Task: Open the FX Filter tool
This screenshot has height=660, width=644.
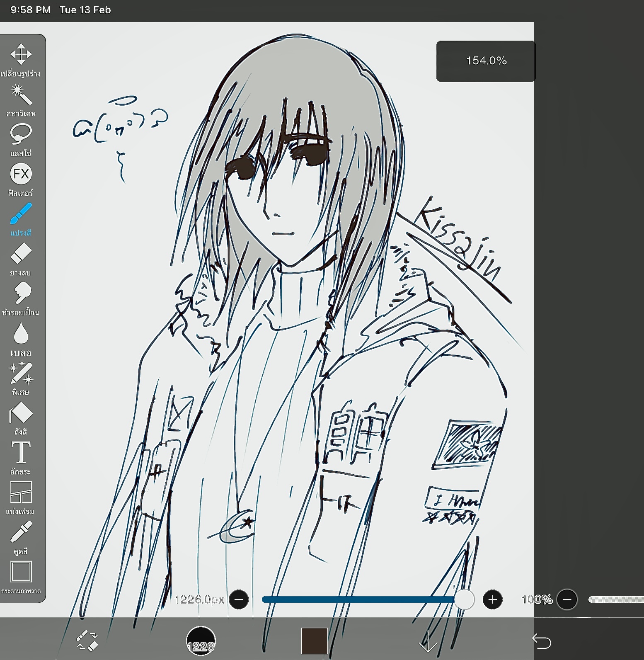Action: (21, 174)
